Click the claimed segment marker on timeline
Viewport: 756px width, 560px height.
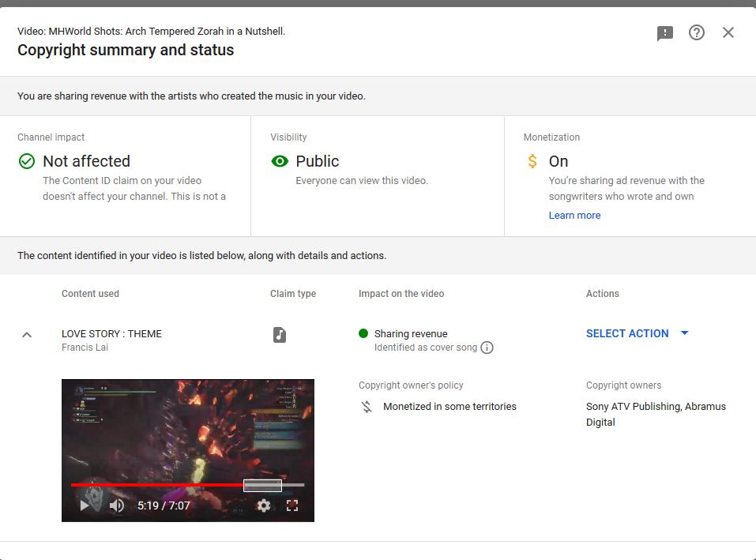pyautogui.click(x=262, y=485)
